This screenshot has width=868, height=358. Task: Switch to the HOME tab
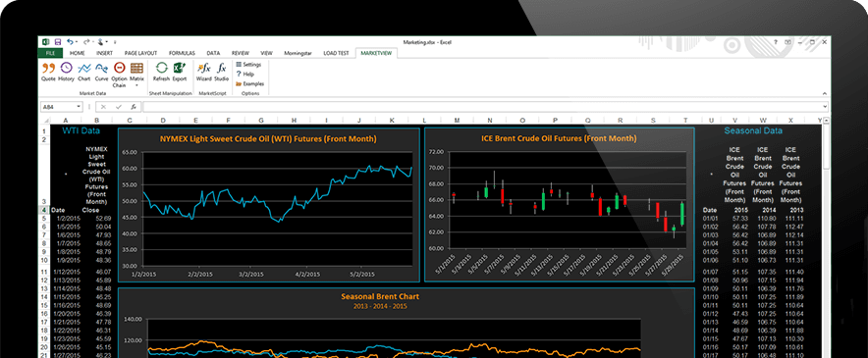[77, 53]
